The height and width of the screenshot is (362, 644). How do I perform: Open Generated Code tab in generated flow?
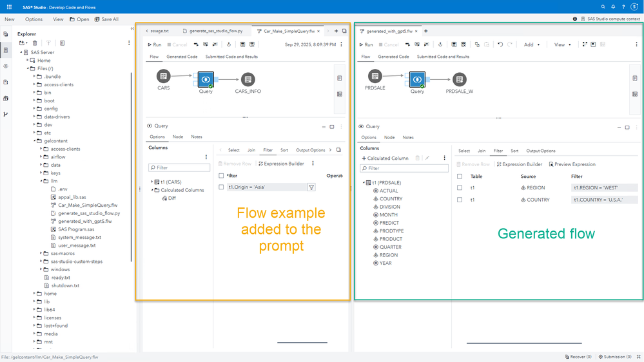tap(393, 57)
